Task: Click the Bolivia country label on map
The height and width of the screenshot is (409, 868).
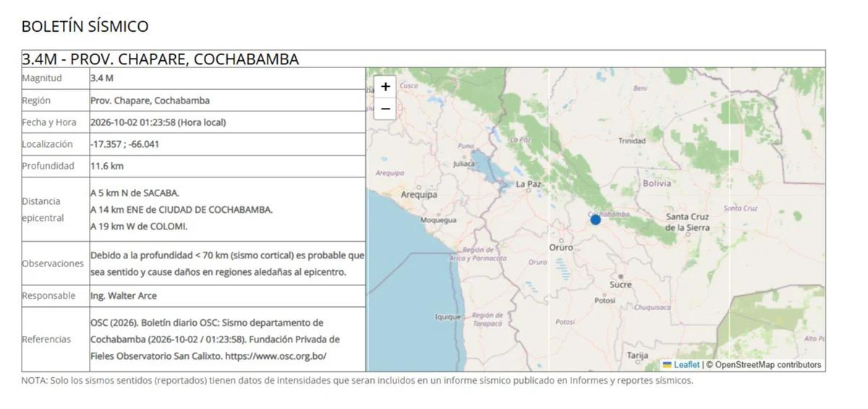Action: 657,183
